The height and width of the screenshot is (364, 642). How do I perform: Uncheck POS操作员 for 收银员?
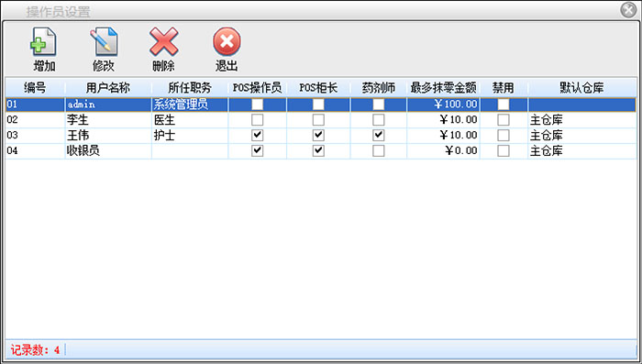[257, 150]
